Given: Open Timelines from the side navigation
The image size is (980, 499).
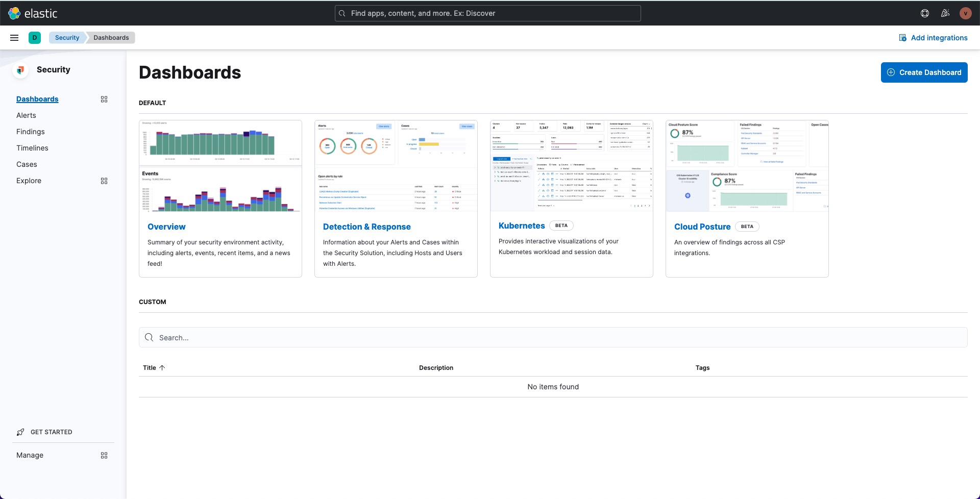Looking at the screenshot, I should click(32, 148).
